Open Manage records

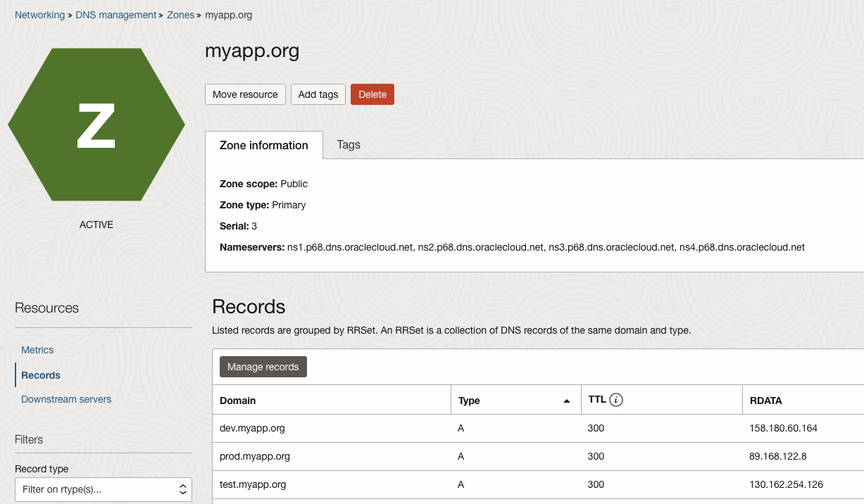[x=263, y=366]
